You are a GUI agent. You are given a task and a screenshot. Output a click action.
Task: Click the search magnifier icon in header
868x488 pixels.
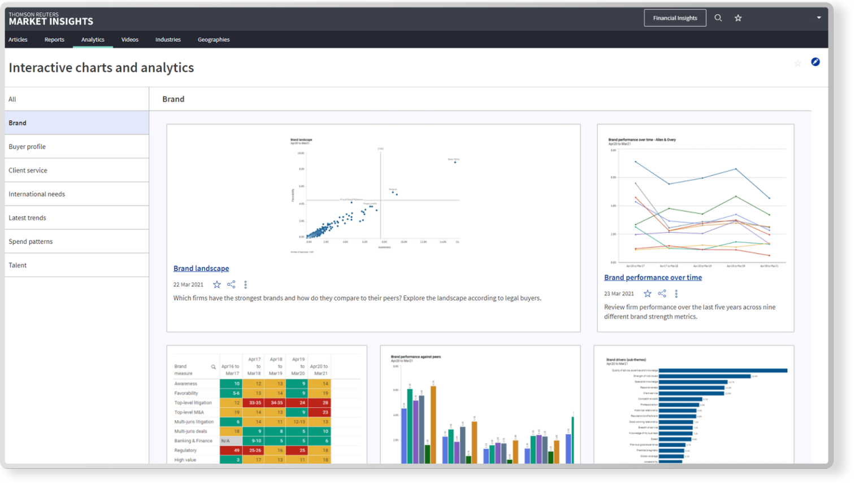pos(718,18)
